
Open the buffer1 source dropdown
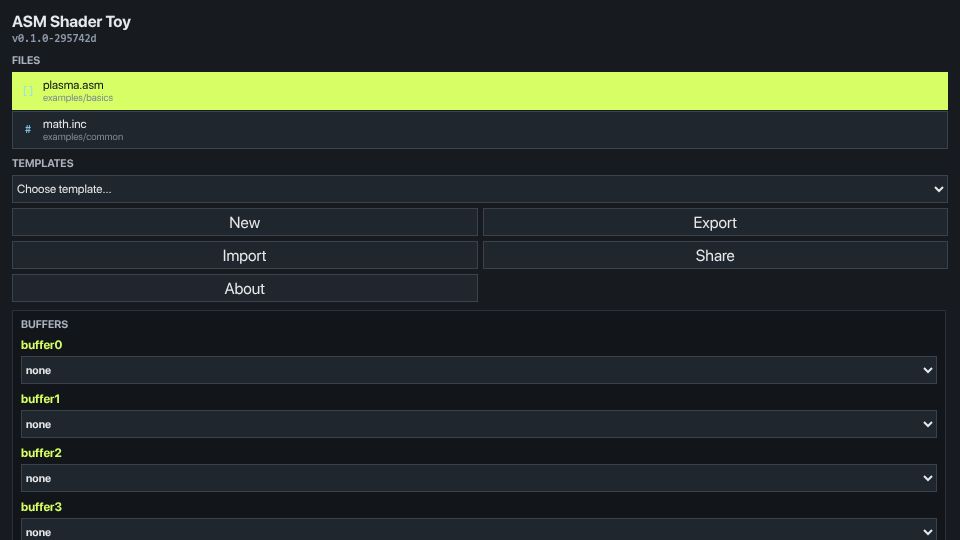click(x=479, y=424)
